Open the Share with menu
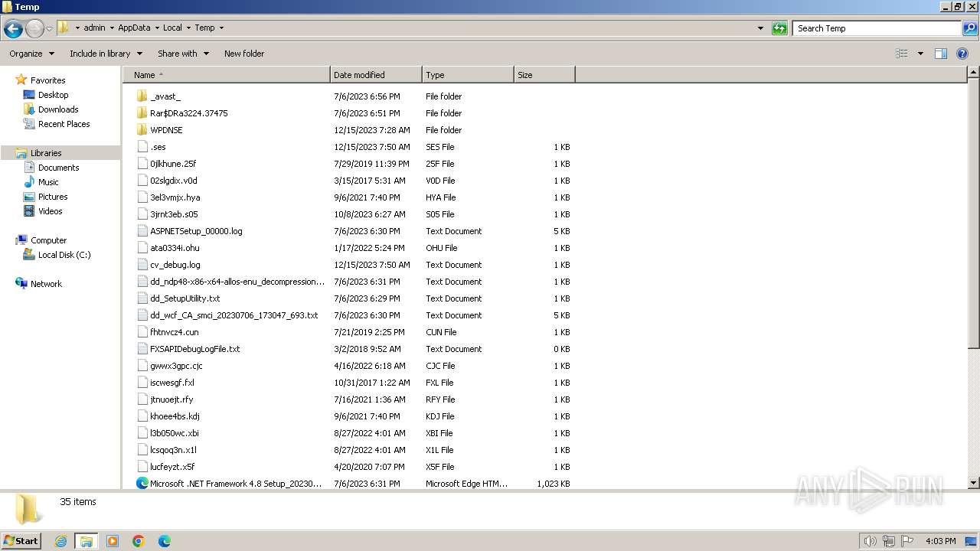 183,54
